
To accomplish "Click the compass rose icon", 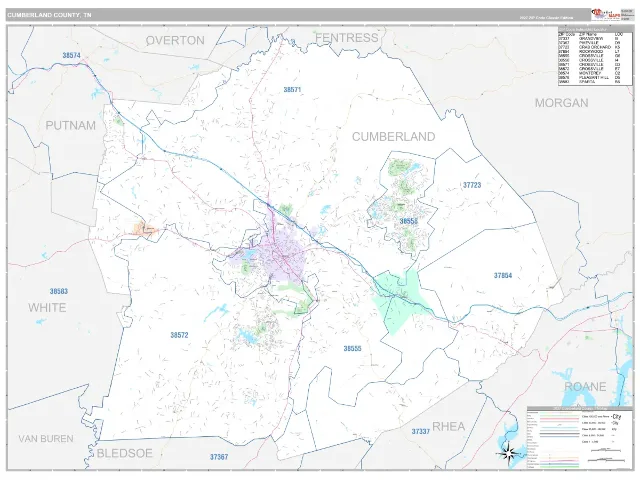I will 508,454.
